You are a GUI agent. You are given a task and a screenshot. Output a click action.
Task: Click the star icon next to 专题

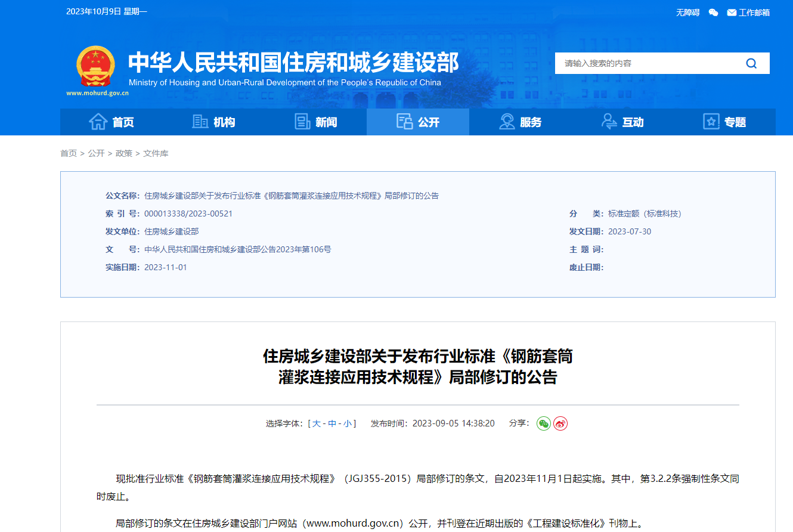tap(710, 121)
